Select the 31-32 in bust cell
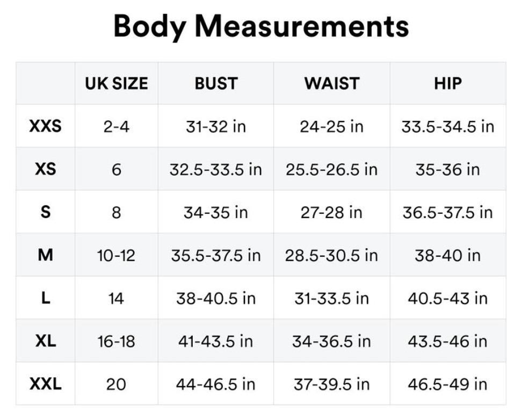 click(216, 126)
